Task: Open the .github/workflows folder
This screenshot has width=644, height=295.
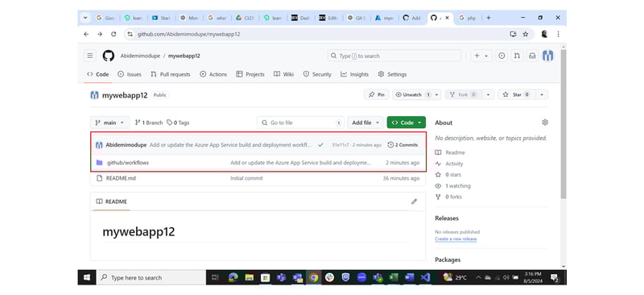Action: tap(127, 163)
